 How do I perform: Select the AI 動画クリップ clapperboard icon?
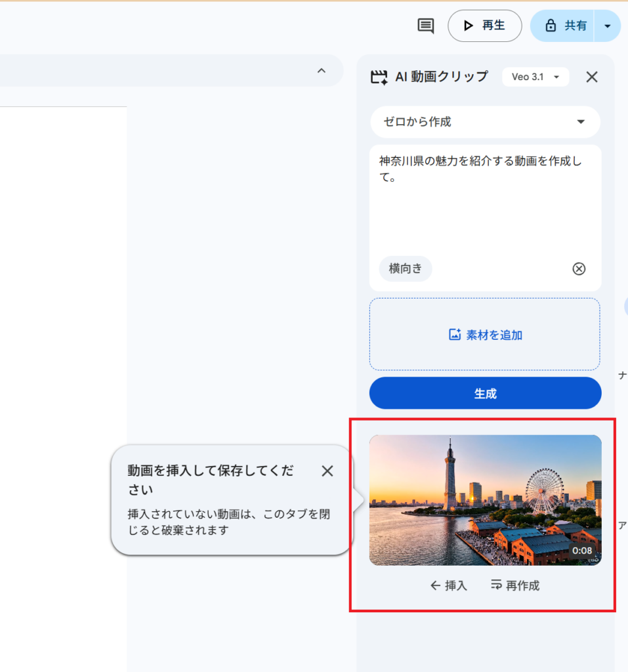coord(380,77)
